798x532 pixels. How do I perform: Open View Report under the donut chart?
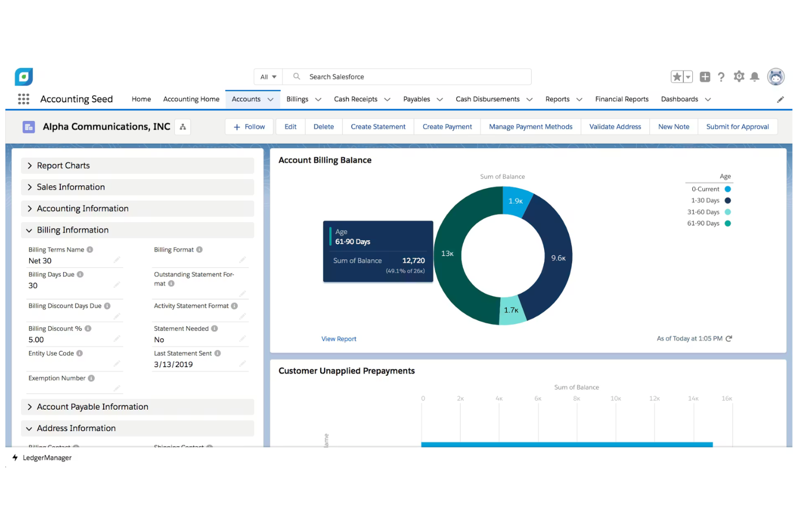(339, 338)
